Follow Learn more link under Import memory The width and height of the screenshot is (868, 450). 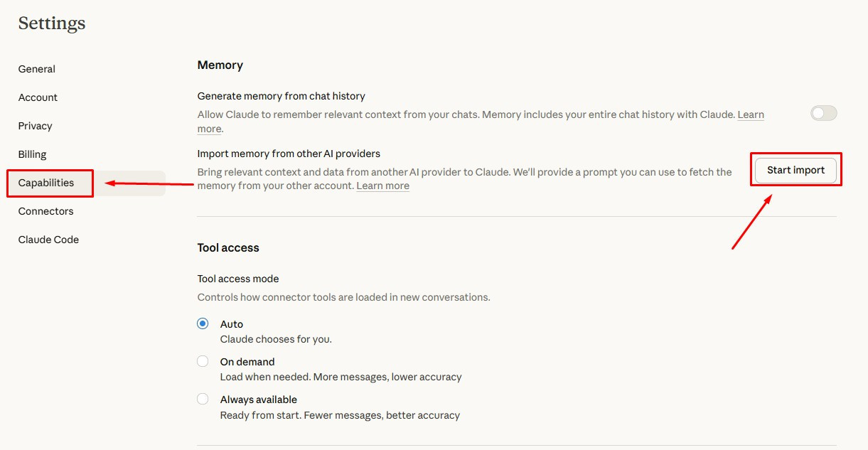pos(382,186)
